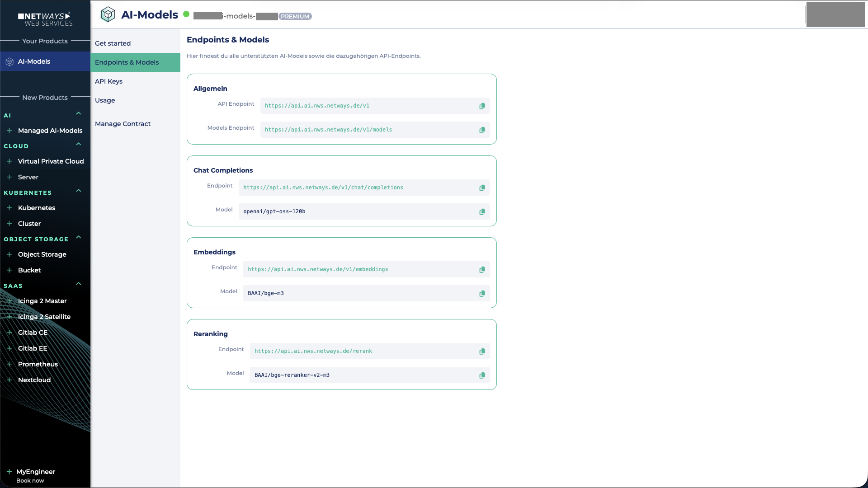868x488 pixels.
Task: Copy the Embeddings endpoint URL
Action: 482,269
